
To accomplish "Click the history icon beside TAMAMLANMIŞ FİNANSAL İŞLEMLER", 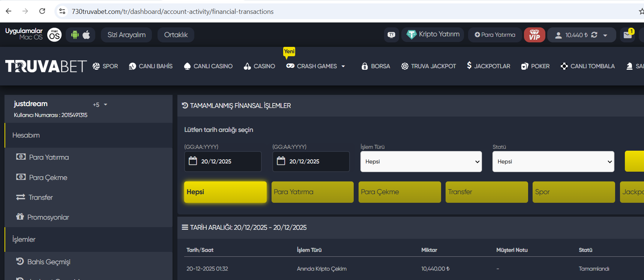I will (x=185, y=106).
